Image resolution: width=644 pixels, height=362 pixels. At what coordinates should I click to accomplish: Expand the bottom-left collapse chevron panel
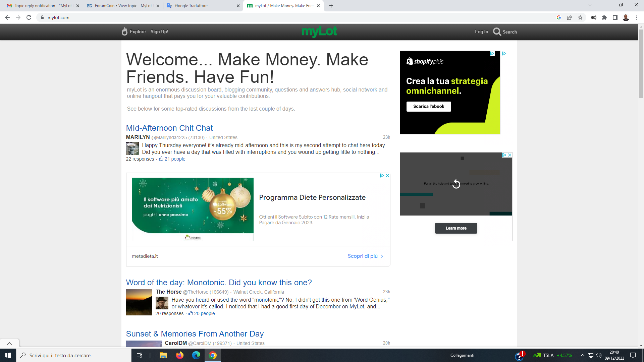click(9, 344)
